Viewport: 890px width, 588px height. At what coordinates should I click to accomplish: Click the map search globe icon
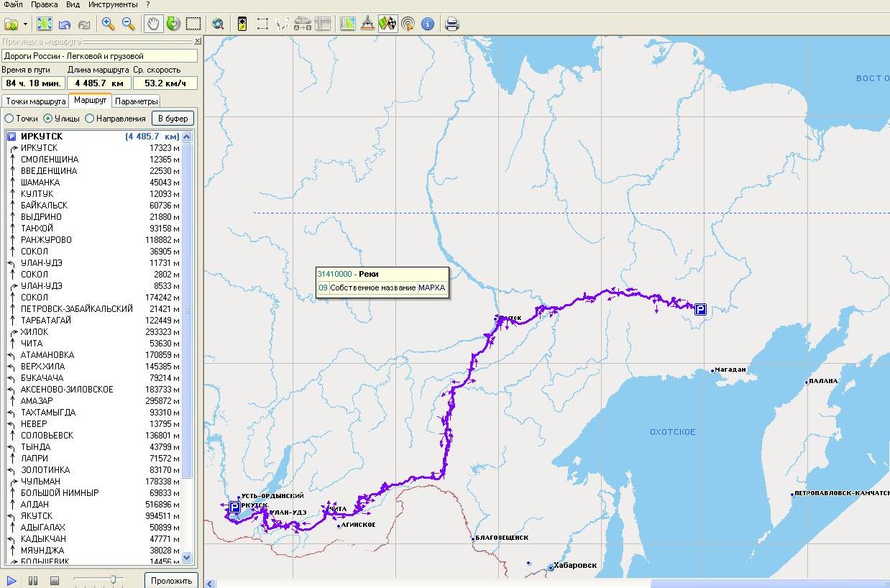[x=218, y=24]
